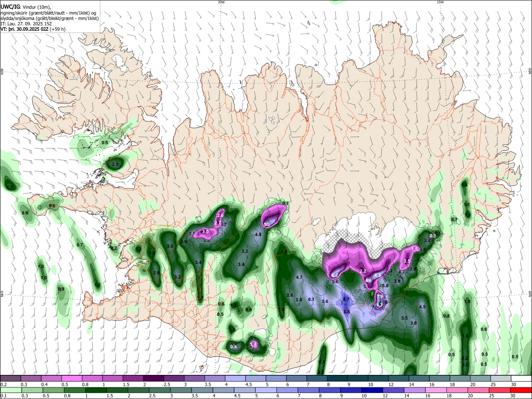Click the bright red 30 mm rain legend swatch
Viewport: 532px width, 399px height.
[521, 390]
